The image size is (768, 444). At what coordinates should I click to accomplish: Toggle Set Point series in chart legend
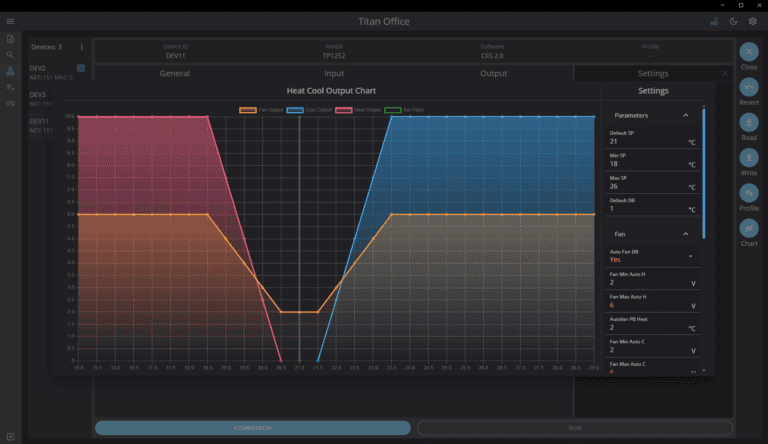coord(404,110)
